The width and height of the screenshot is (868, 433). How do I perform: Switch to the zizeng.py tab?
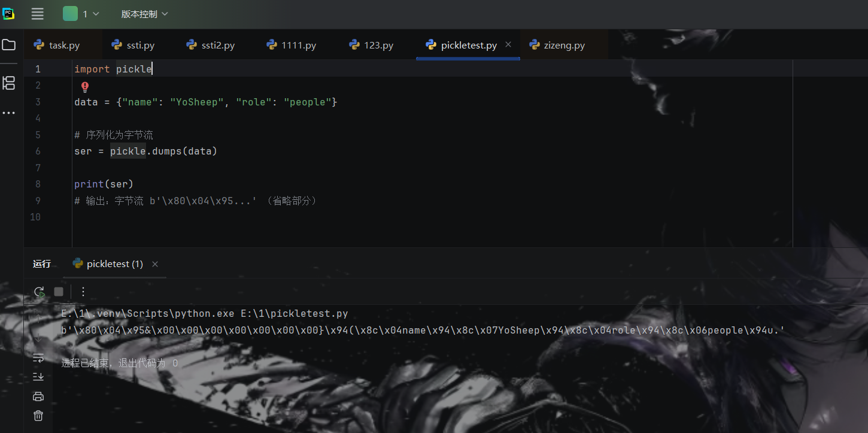coord(557,46)
